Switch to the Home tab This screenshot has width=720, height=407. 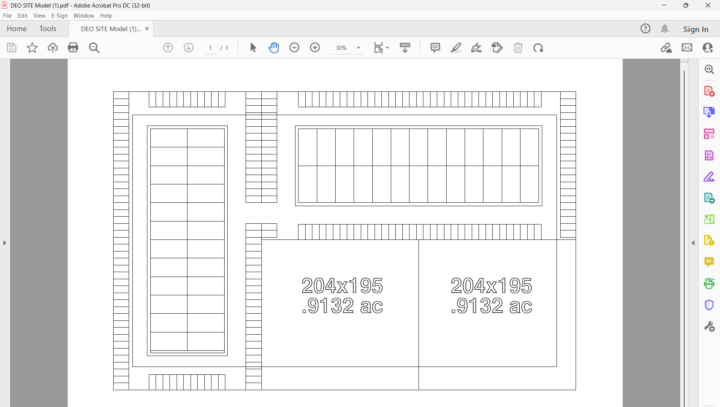pos(17,28)
